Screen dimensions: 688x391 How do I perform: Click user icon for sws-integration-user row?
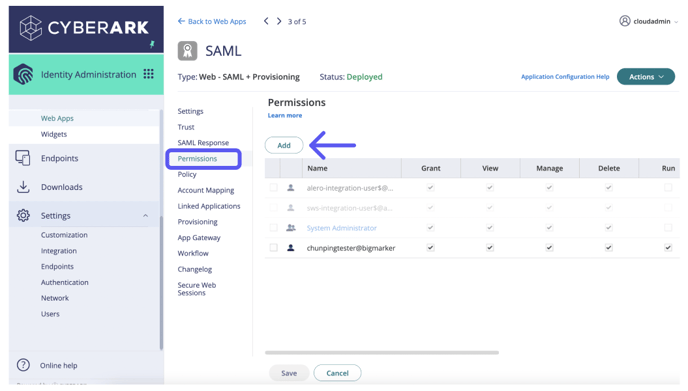[x=290, y=208]
